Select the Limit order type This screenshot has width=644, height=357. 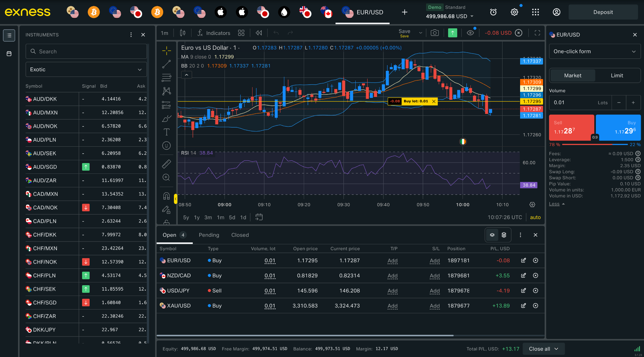click(617, 76)
